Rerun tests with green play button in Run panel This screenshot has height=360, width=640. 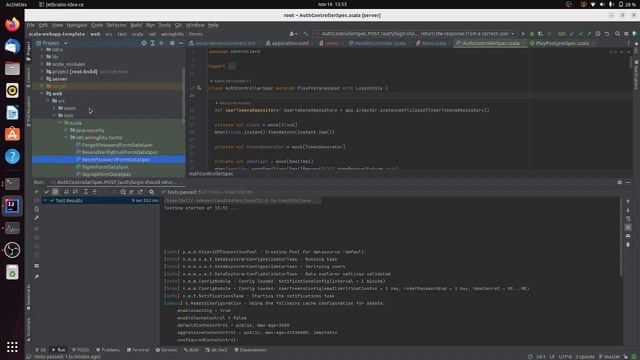coord(36,192)
